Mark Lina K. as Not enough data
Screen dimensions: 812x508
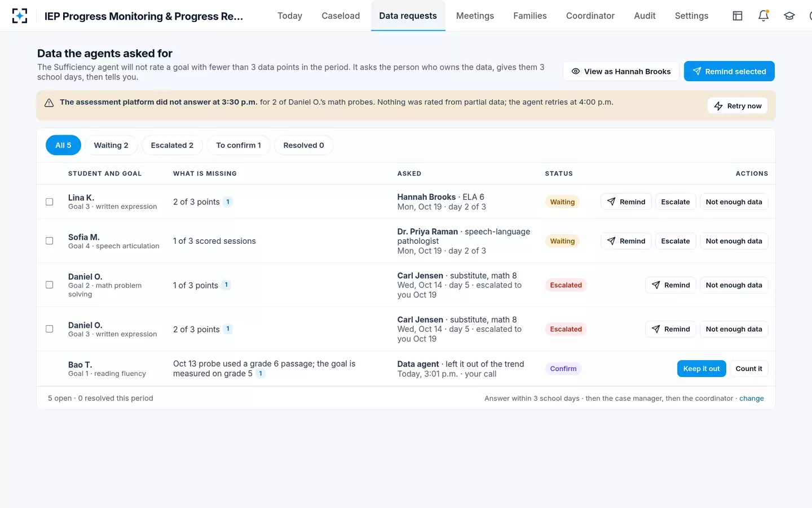click(734, 202)
